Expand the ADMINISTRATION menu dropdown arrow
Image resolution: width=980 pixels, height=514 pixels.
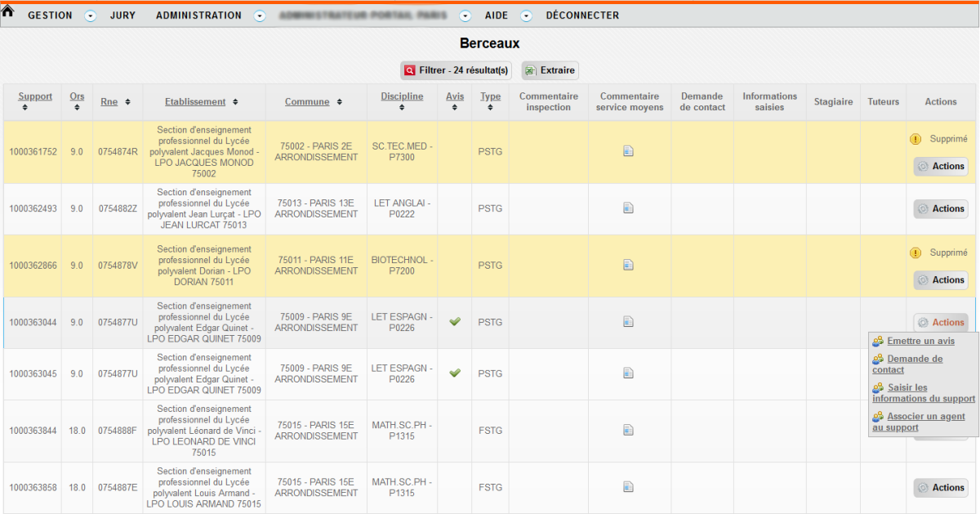[260, 16]
